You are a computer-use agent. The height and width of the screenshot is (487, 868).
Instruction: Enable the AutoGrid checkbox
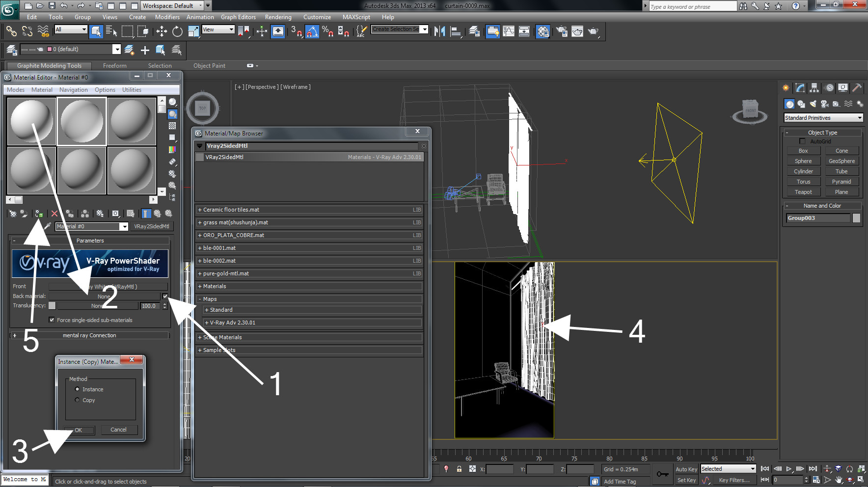(x=802, y=141)
